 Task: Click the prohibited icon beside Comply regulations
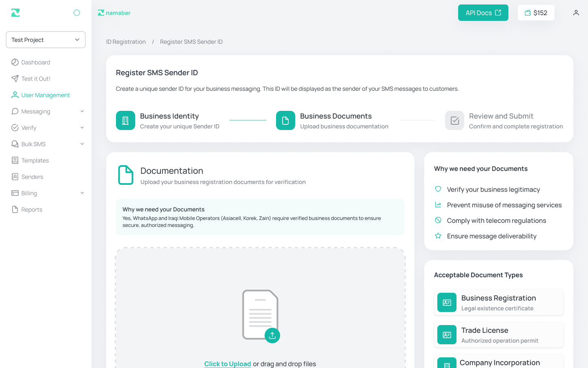click(x=438, y=220)
